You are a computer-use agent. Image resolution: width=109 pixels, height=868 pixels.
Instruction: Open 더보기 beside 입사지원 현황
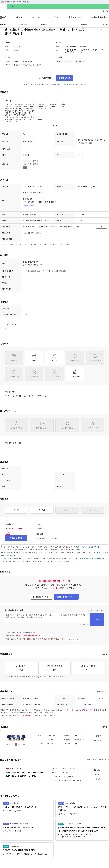pyautogui.click(x=105, y=654)
